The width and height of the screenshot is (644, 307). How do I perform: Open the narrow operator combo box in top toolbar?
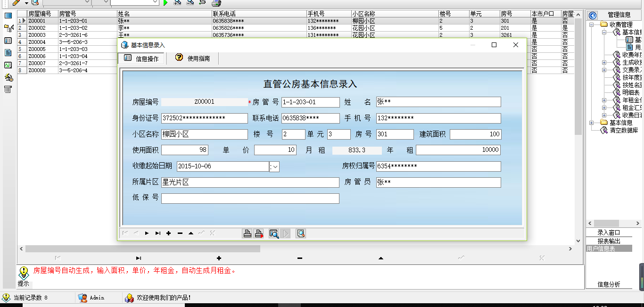pyautogui.click(x=100, y=2)
